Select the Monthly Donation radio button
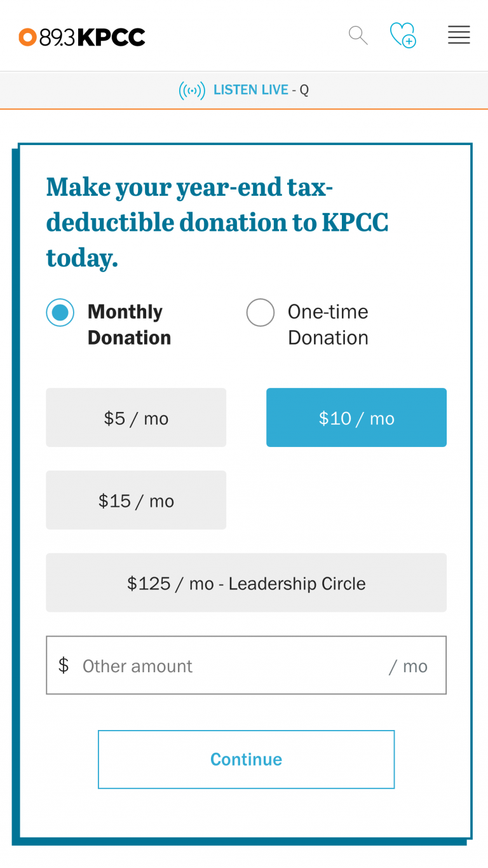 [x=60, y=312]
